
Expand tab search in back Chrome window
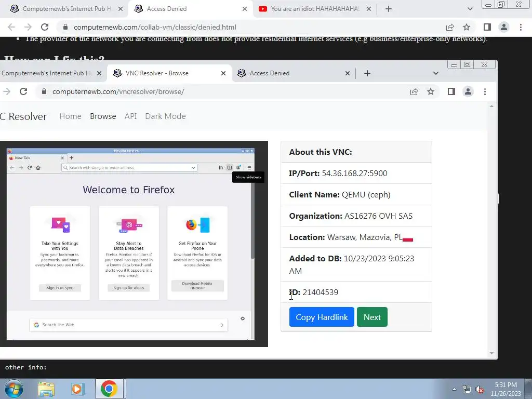point(470,9)
